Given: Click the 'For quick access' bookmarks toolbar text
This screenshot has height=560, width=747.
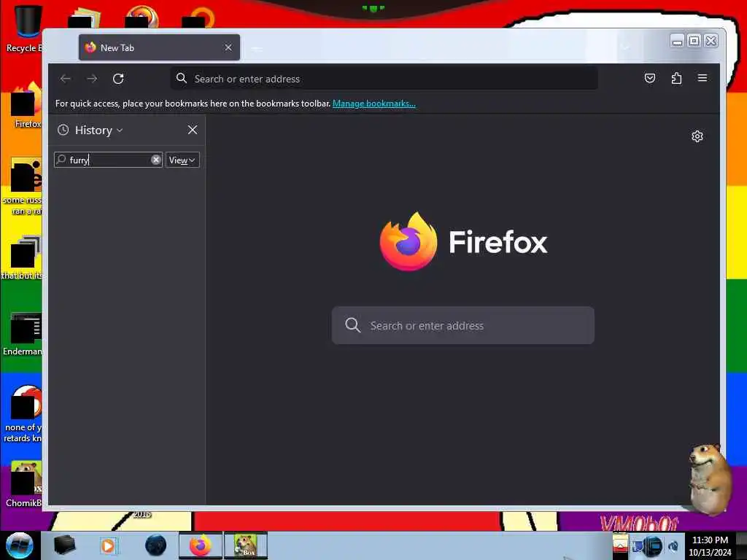Looking at the screenshot, I should click(x=193, y=104).
